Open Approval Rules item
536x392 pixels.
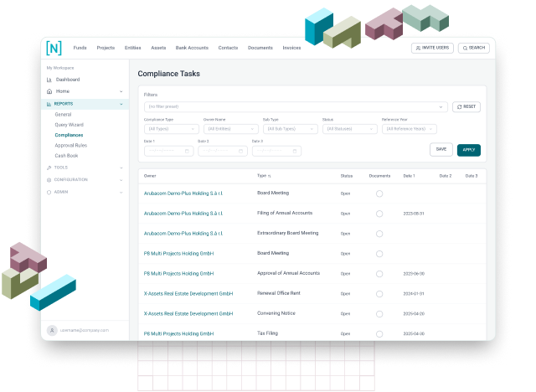click(70, 145)
